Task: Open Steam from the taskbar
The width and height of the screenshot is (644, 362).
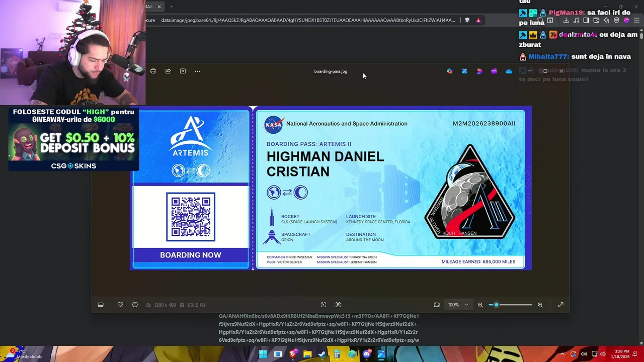Action: (322, 354)
